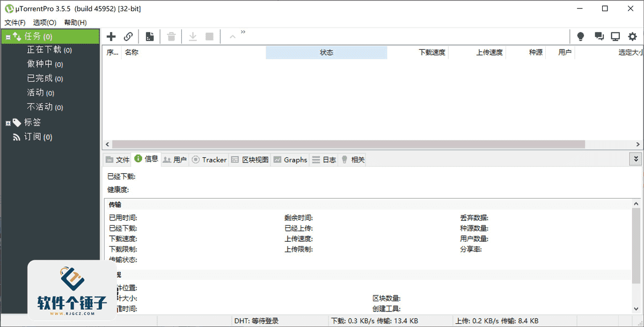Click the Create New Torrent file icon
Screen dimensions: 644x327
(x=150, y=36)
